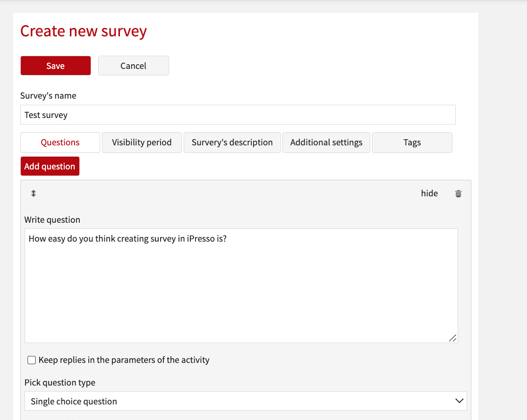Open the Pick question type dropdown
Image resolution: width=527 pixels, height=420 pixels.
click(x=246, y=401)
